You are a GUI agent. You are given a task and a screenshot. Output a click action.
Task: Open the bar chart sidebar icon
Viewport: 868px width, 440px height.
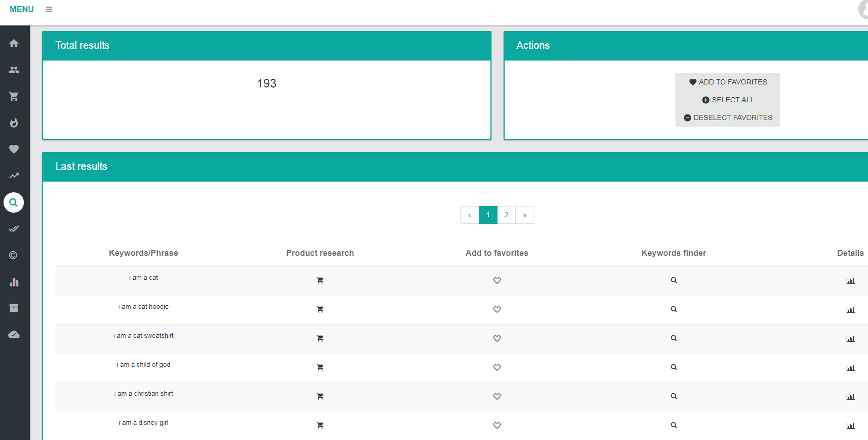click(14, 282)
